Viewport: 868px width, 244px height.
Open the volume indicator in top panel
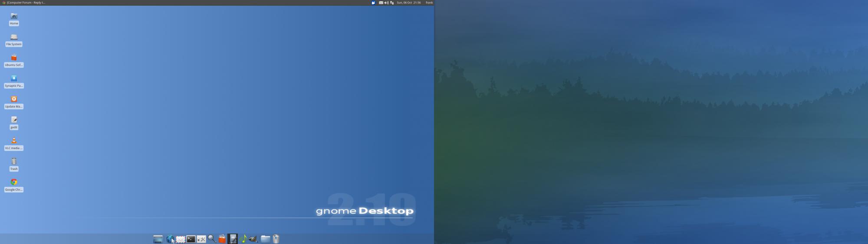coord(386,3)
